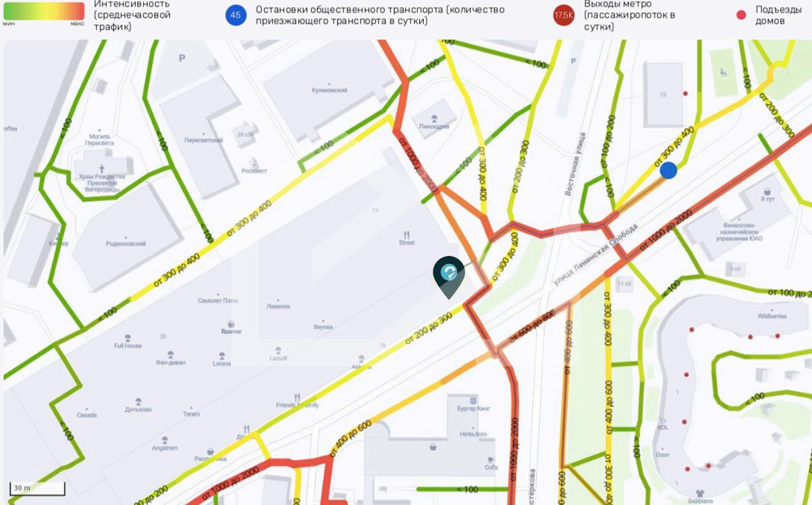
Task: Click the intensity gradient color scale
Action: tap(44, 11)
